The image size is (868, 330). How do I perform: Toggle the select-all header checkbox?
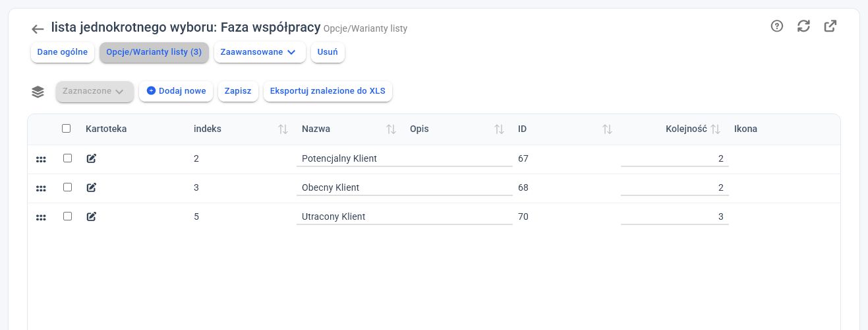tap(67, 129)
